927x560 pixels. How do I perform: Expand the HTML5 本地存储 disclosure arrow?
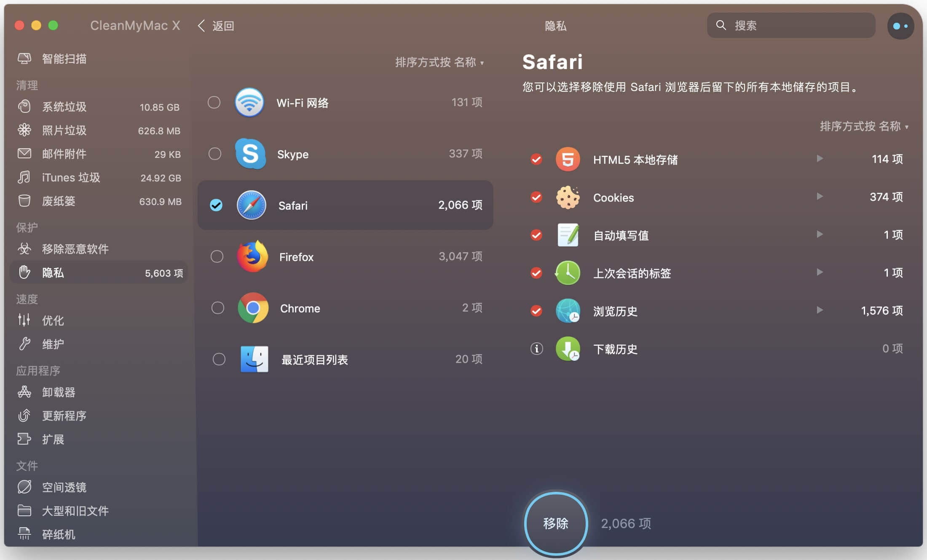pyautogui.click(x=820, y=159)
